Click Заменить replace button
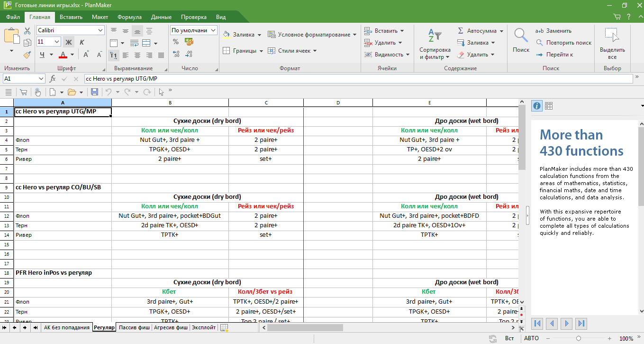Viewport: 644px width, 344px height. click(x=553, y=31)
